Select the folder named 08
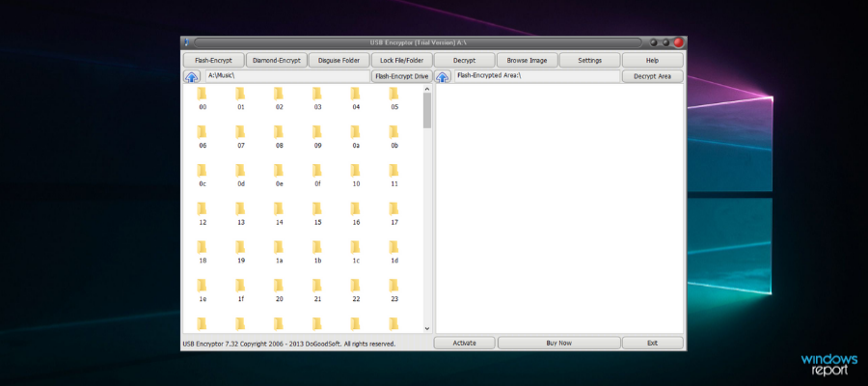The width and height of the screenshot is (868, 386). tap(279, 137)
